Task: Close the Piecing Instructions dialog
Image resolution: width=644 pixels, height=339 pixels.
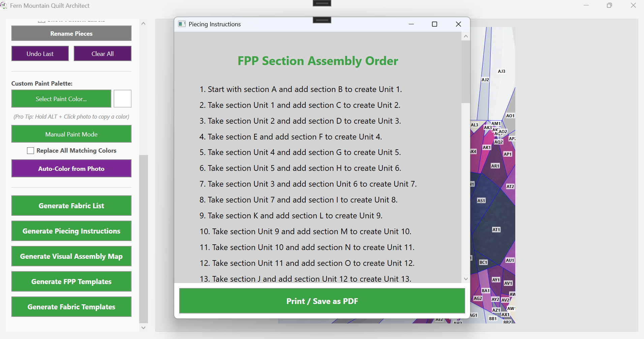Action: pos(458,24)
